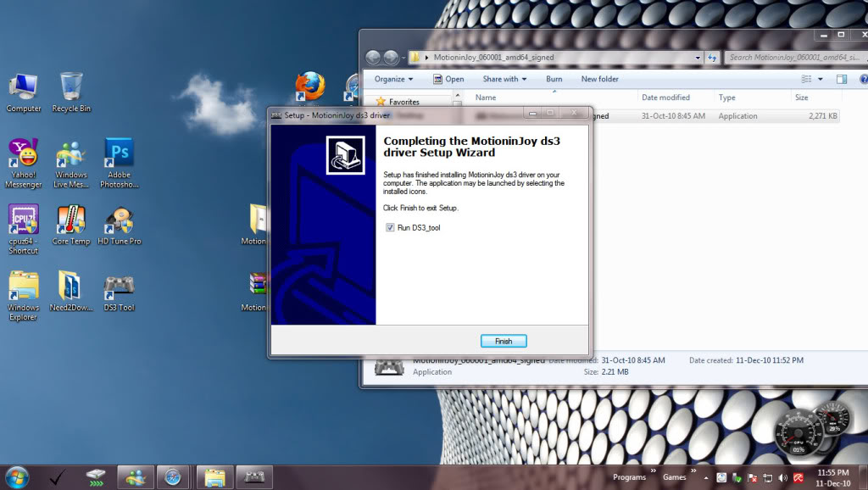Open the taskbar clock and date
868x490 pixels.
pyautogui.click(x=833, y=478)
